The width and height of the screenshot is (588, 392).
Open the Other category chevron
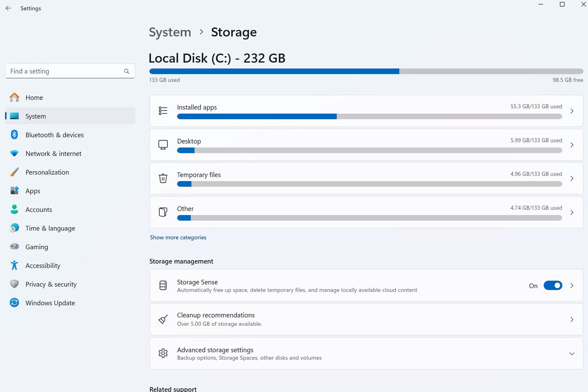pos(571,212)
